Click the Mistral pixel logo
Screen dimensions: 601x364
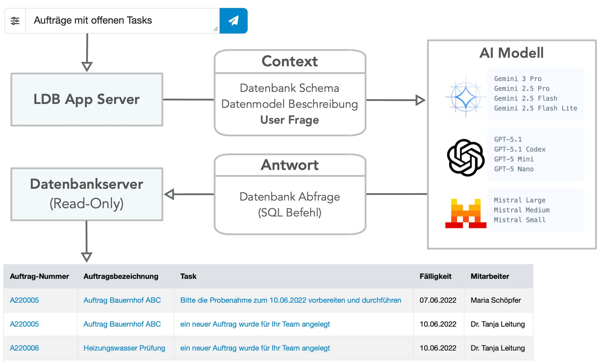[466, 214]
